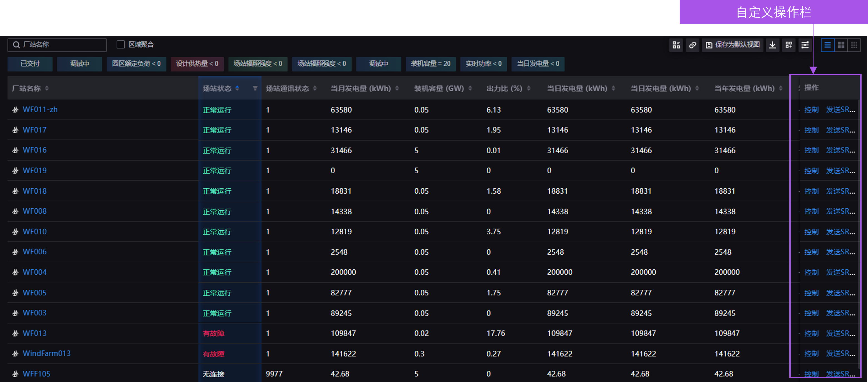This screenshot has height=382, width=868.
Task: Click the copy link chain icon
Action: (x=693, y=45)
